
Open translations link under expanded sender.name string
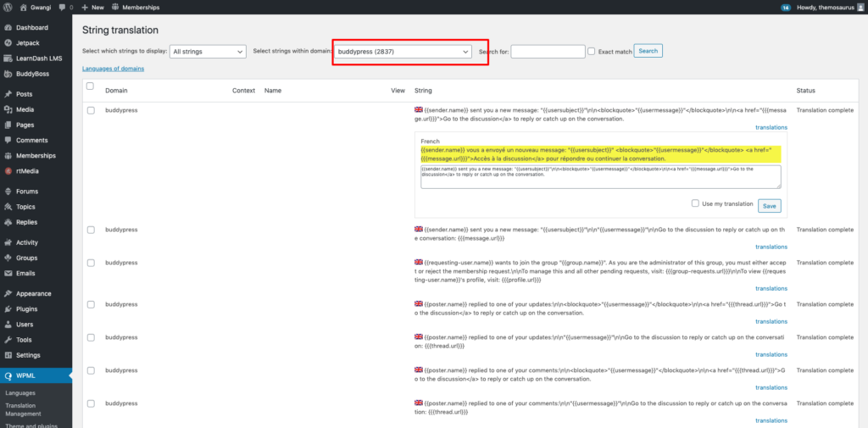(771, 127)
